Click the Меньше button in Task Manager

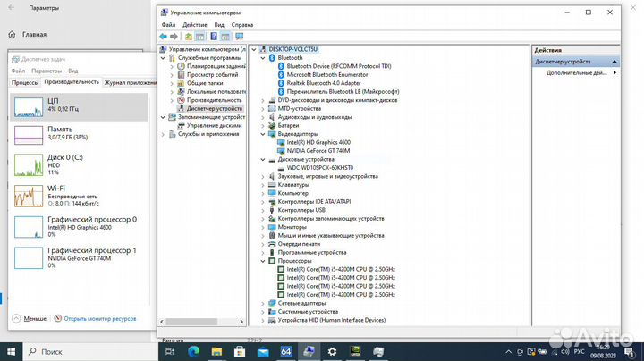pyautogui.click(x=30, y=318)
